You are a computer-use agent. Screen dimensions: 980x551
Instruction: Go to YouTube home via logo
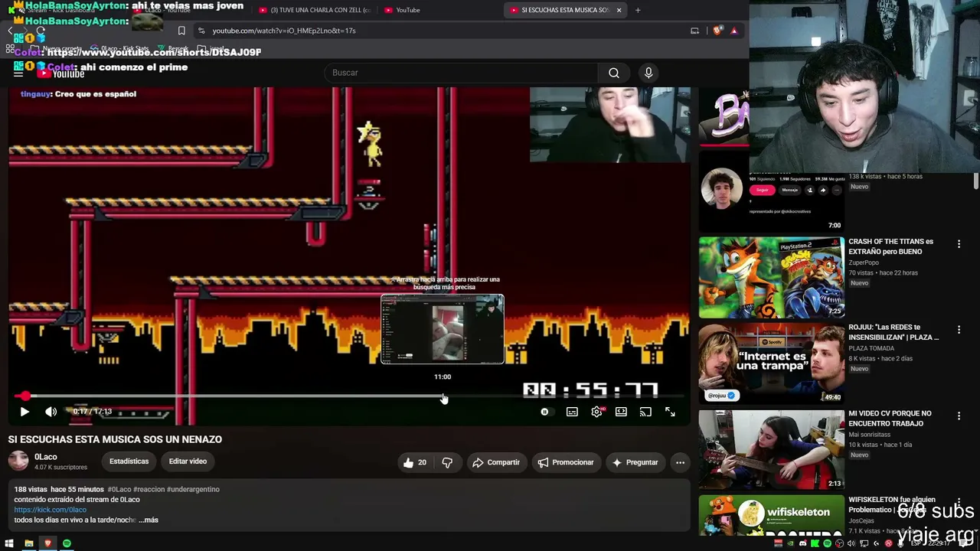point(61,73)
